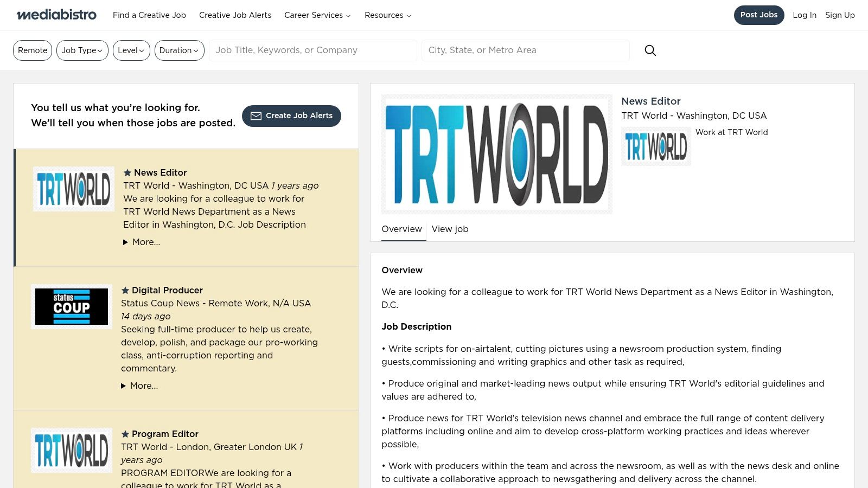
Task: Open the Level dropdown
Action: [x=131, y=50]
